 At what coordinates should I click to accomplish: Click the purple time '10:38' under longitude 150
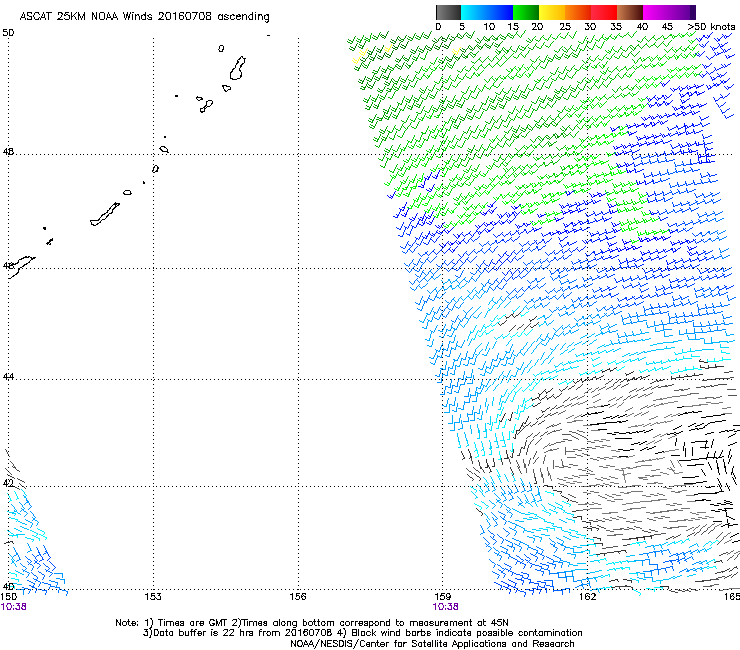13,607
